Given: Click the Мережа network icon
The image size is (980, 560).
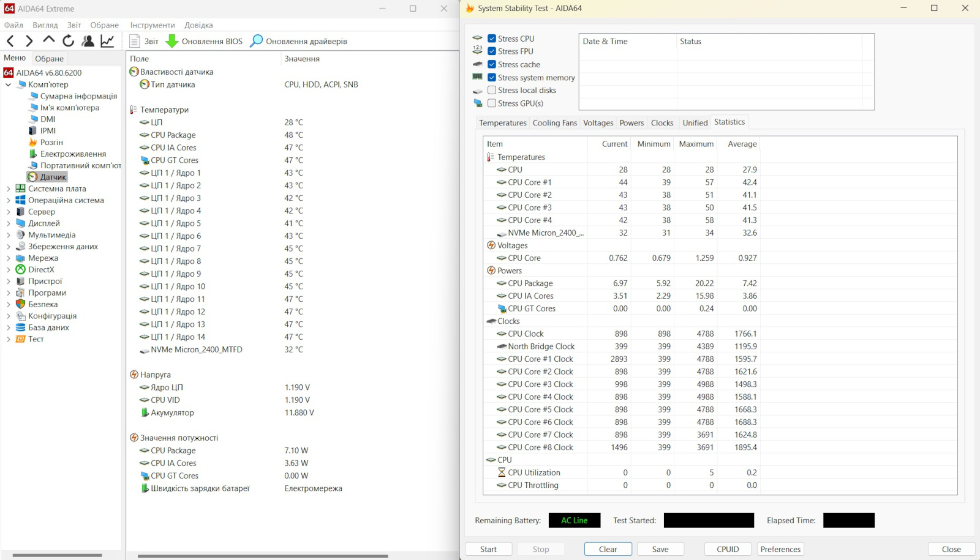Looking at the screenshot, I should click(21, 258).
